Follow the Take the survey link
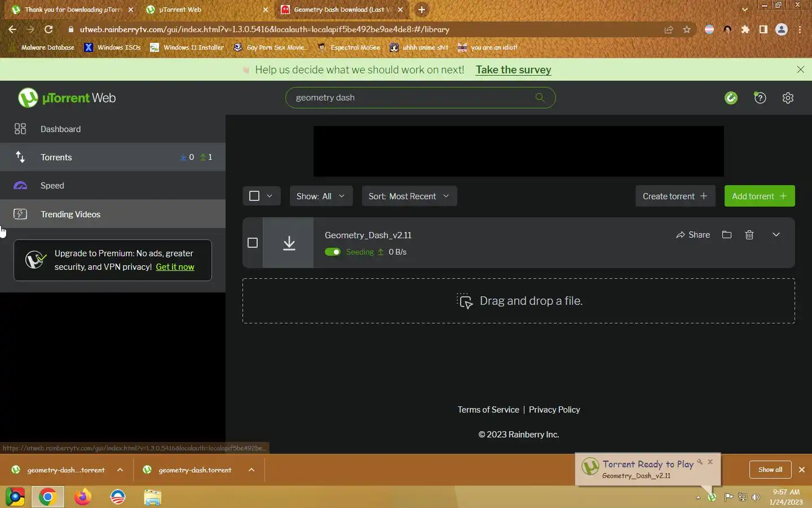 tap(513, 70)
